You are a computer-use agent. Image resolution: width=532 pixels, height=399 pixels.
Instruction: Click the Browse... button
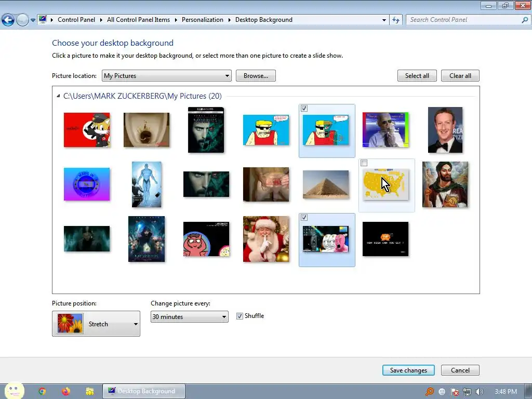tap(256, 76)
